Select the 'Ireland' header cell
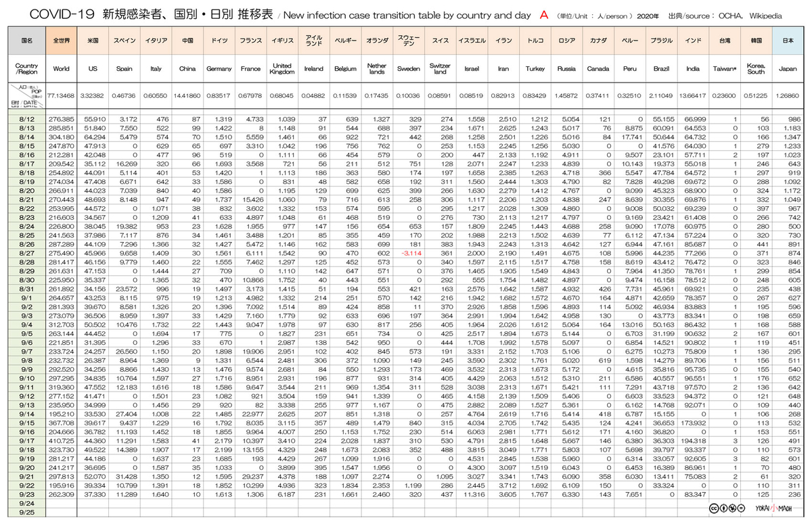812x522 pixels. pyautogui.click(x=313, y=69)
